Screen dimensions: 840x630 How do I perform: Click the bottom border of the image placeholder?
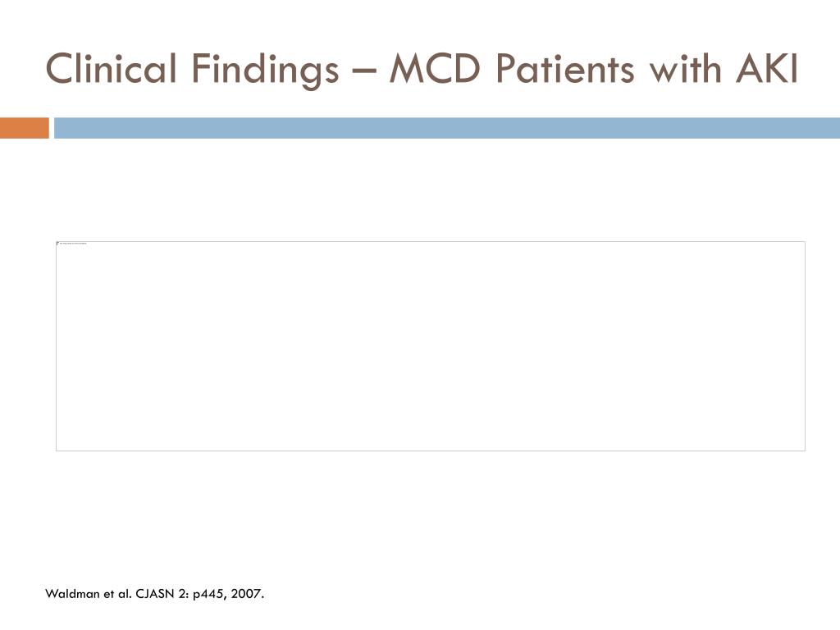pos(430,450)
